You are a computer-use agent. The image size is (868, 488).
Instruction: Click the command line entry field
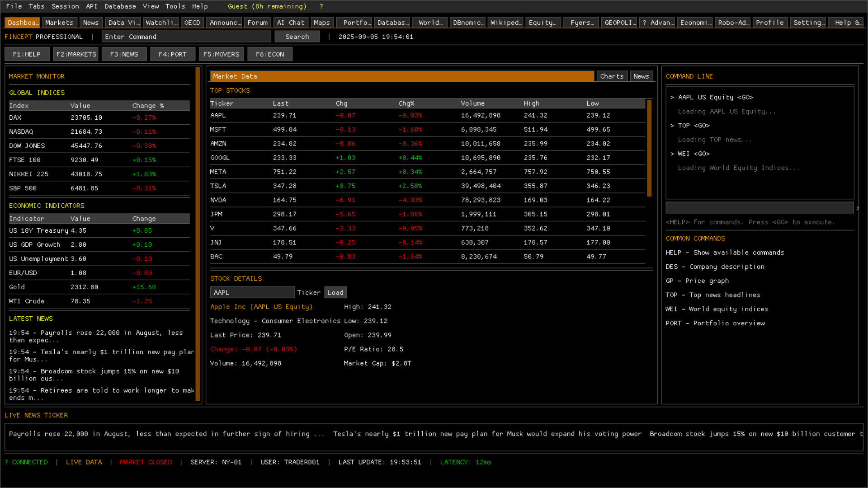(759, 208)
